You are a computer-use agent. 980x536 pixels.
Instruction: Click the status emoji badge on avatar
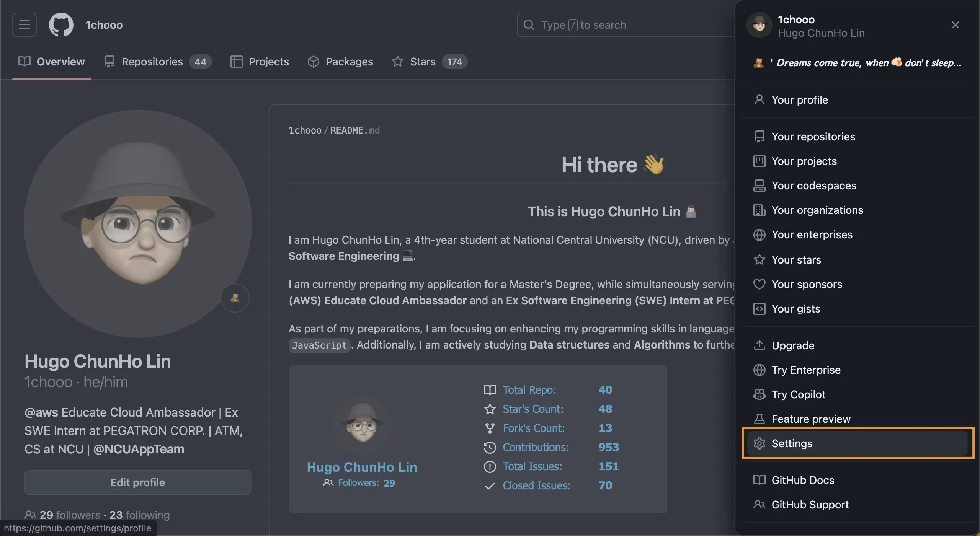[235, 298]
